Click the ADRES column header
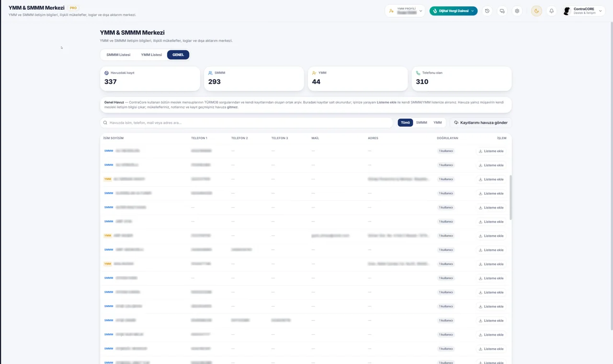Image resolution: width=613 pixels, height=364 pixels. [x=373, y=138]
